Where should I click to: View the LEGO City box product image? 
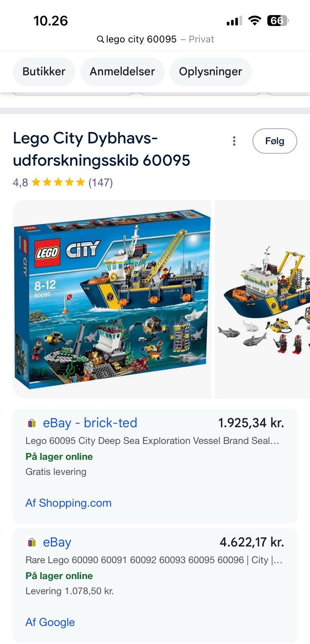pyautogui.click(x=112, y=299)
